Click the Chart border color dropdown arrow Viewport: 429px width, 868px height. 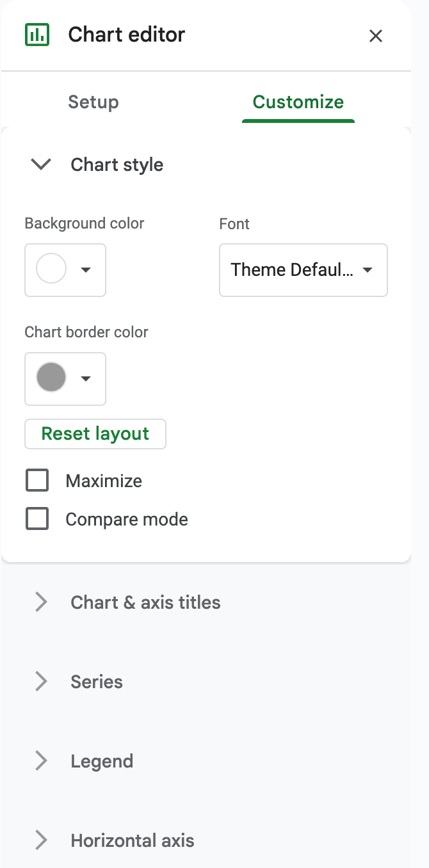(x=86, y=379)
